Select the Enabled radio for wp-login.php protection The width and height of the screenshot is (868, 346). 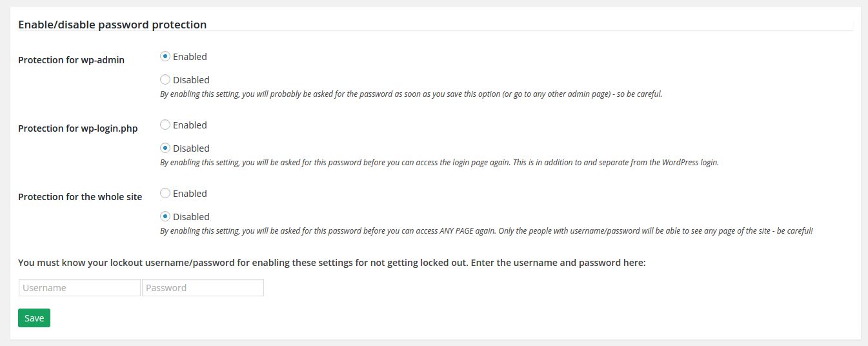coord(165,125)
